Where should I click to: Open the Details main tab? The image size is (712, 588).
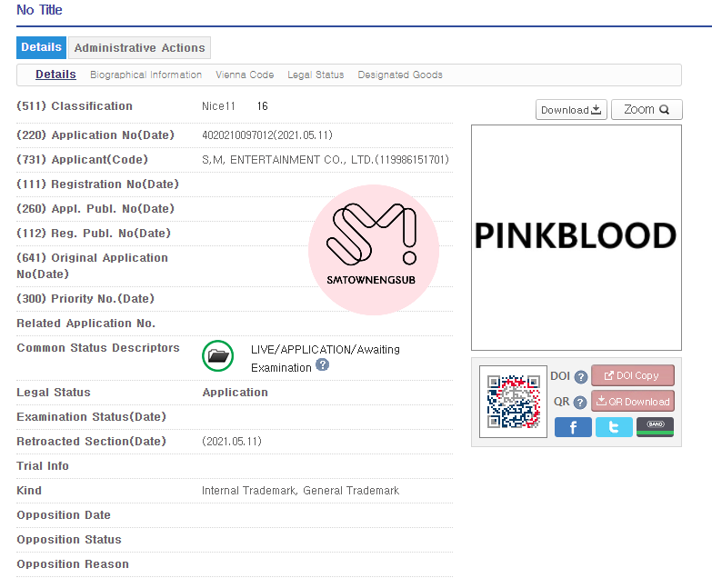(x=41, y=47)
